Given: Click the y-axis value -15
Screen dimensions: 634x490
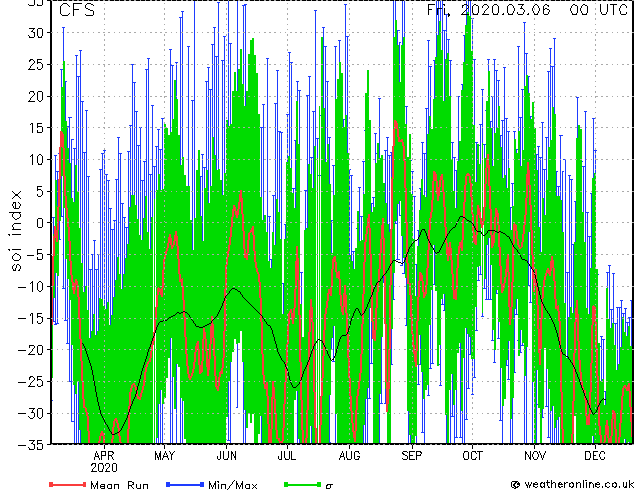Looking at the screenshot, I should tap(32, 318).
